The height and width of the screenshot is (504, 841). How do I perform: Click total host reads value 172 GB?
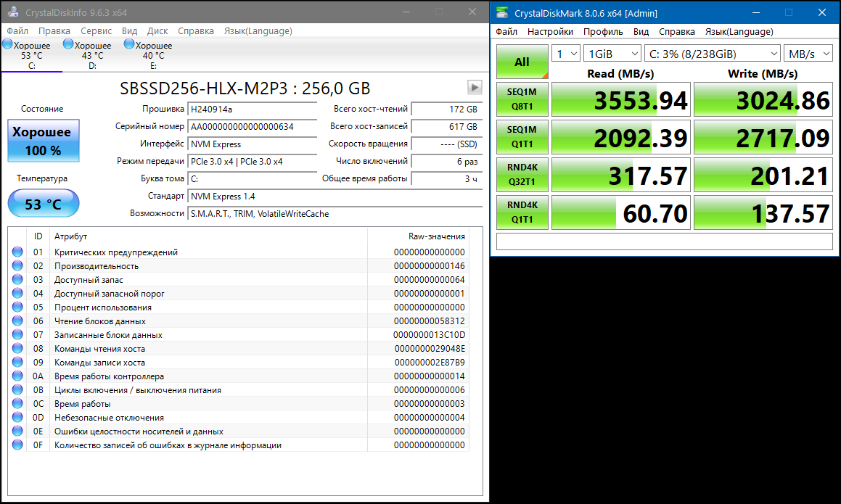(446, 110)
